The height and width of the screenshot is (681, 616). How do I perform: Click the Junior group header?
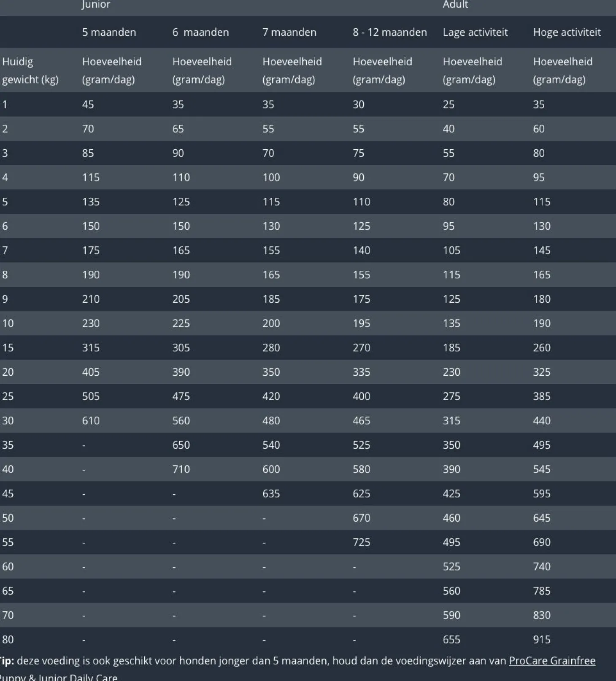(x=96, y=5)
